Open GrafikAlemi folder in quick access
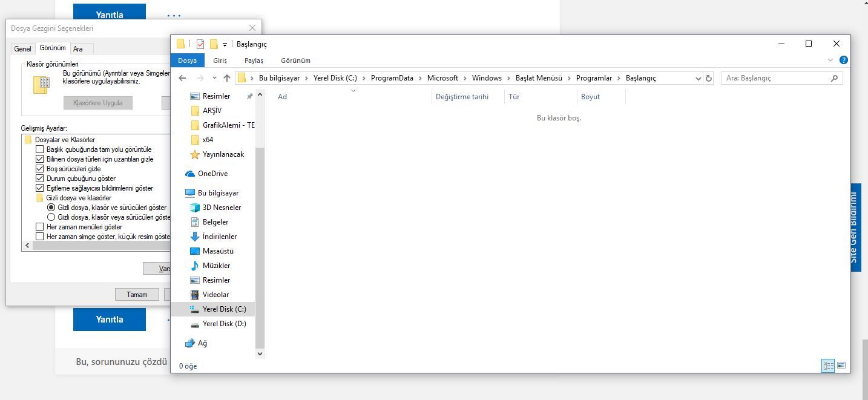The image size is (868, 400). click(x=229, y=125)
